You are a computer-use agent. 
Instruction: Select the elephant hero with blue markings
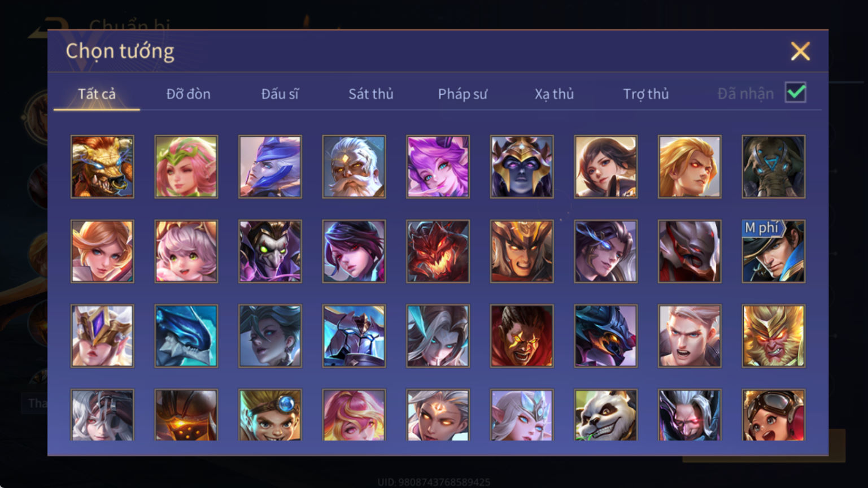[774, 167]
